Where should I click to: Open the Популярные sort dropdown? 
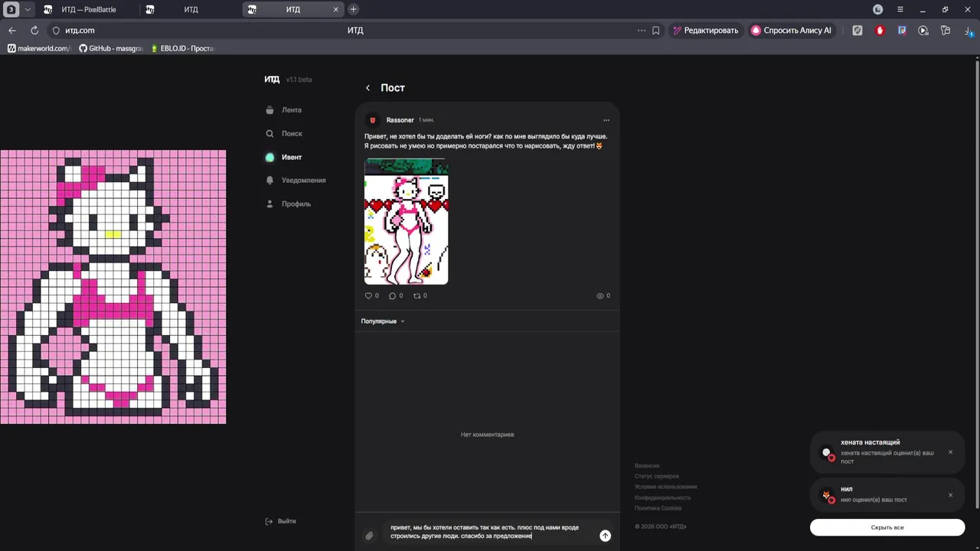pyautogui.click(x=383, y=321)
